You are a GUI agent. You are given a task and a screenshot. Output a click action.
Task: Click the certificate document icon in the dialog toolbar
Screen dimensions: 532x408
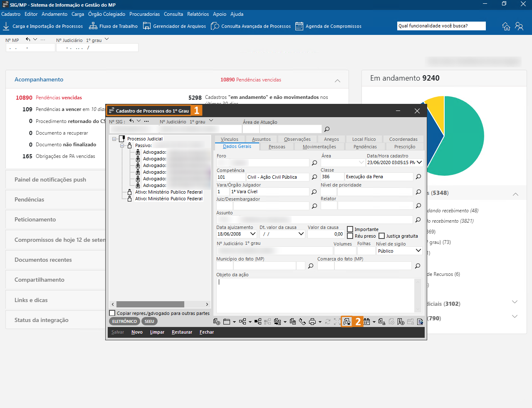[x=347, y=322]
